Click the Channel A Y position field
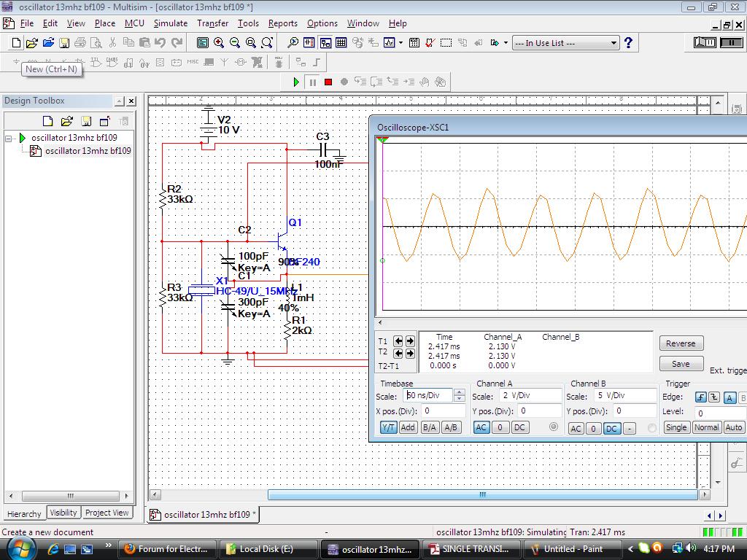The width and height of the screenshot is (747, 560). coord(540,411)
